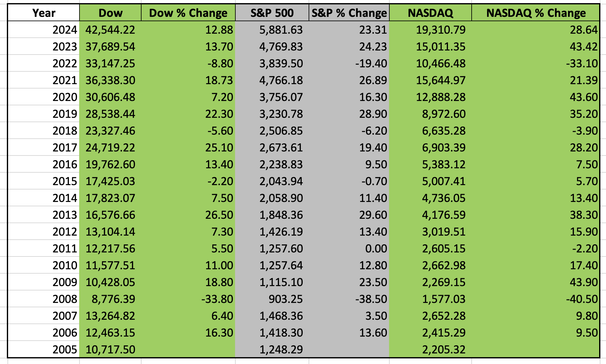This screenshot has height=364, width=606.
Task: Select the Year header cell
Action: (x=44, y=13)
